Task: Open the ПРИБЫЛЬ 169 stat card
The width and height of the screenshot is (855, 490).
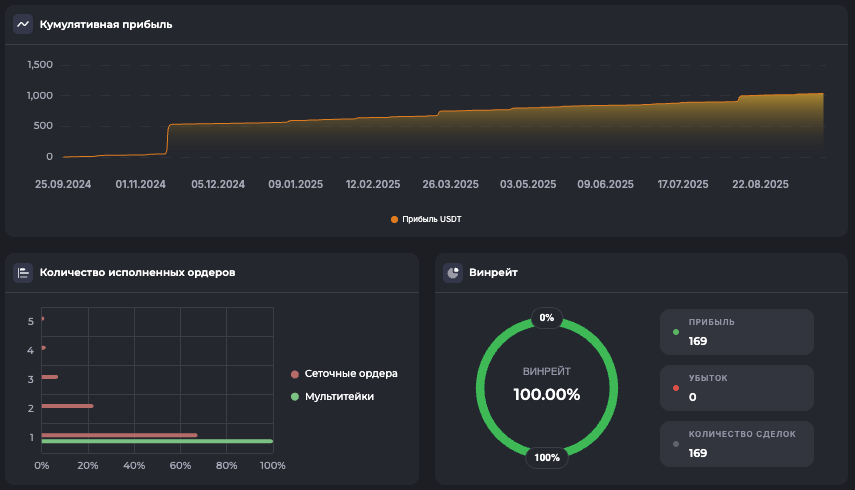Action: (x=736, y=332)
